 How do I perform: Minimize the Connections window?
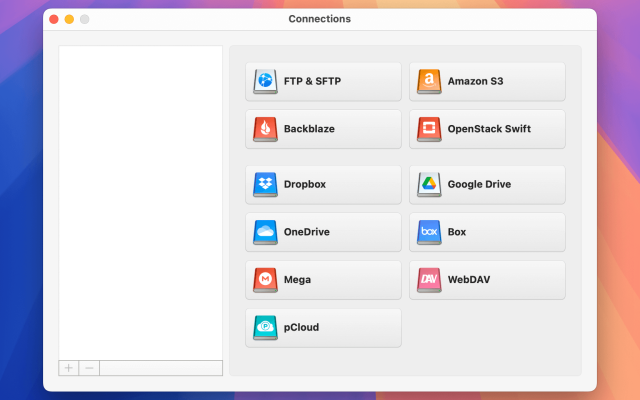point(69,19)
